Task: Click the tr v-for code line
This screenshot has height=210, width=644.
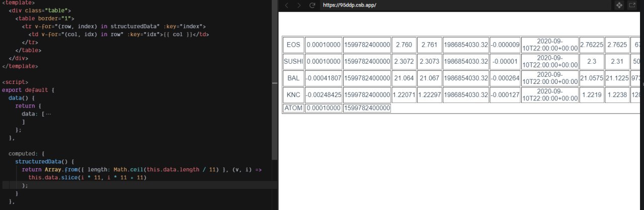Action: tap(114, 27)
